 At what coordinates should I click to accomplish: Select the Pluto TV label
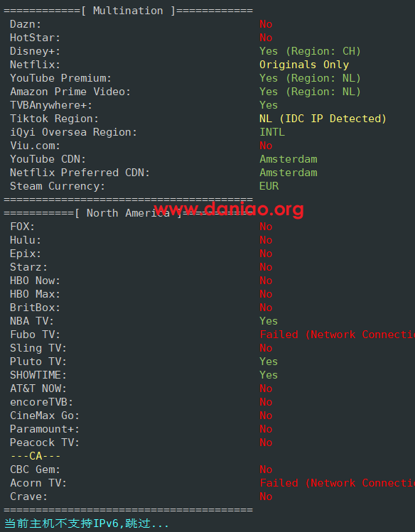pos(38,362)
